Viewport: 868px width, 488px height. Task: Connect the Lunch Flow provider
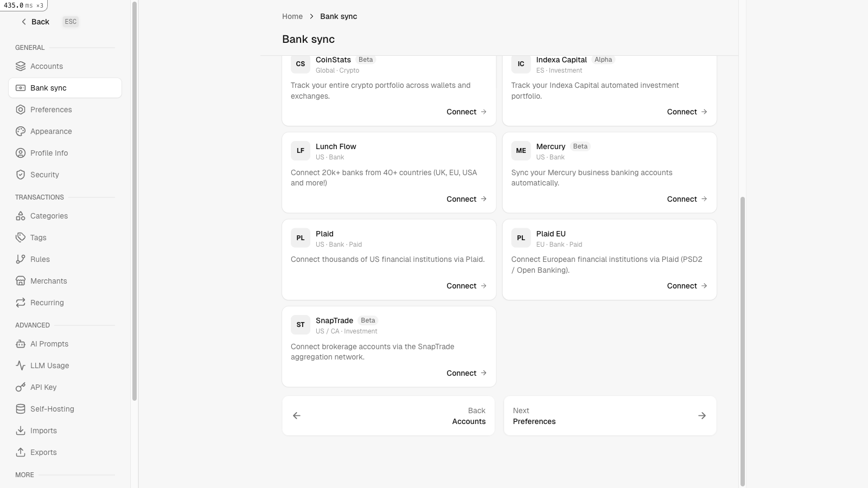coord(467,199)
